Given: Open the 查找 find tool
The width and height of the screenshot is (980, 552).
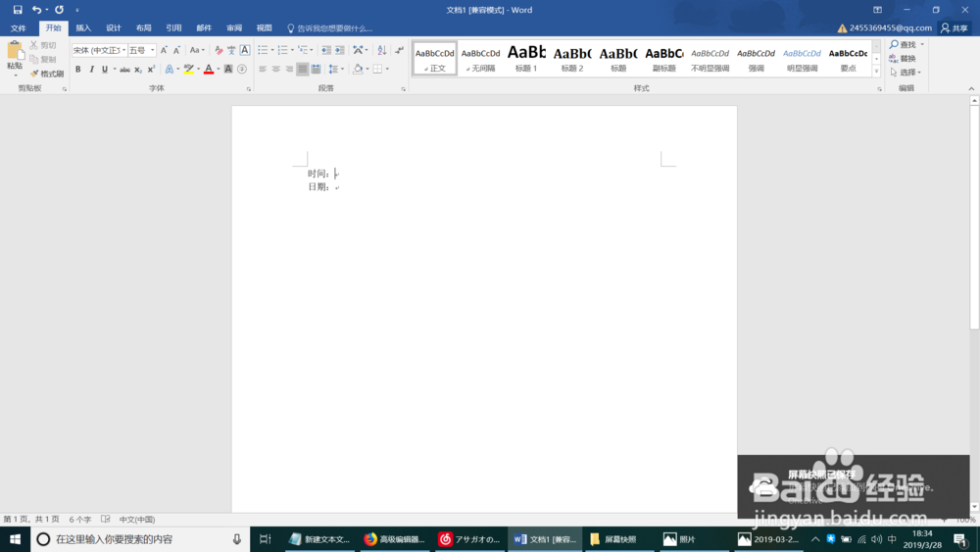Looking at the screenshot, I should (903, 44).
